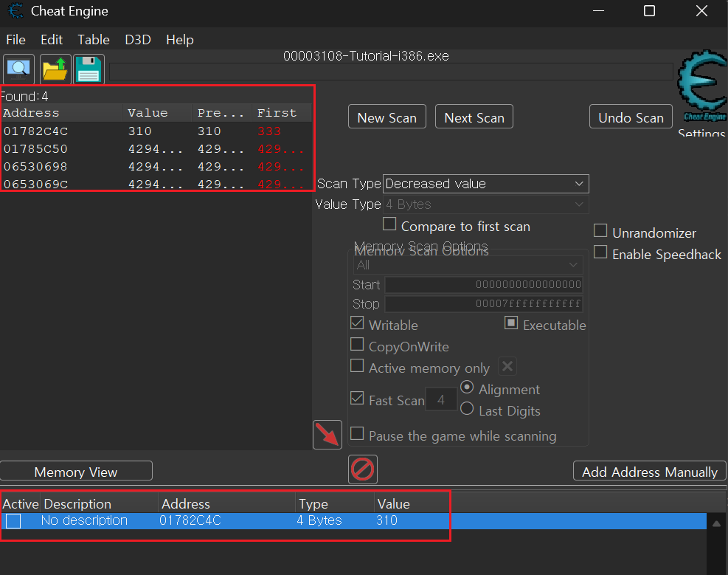Click the red clear list icon
The image size is (728, 575).
(x=363, y=469)
